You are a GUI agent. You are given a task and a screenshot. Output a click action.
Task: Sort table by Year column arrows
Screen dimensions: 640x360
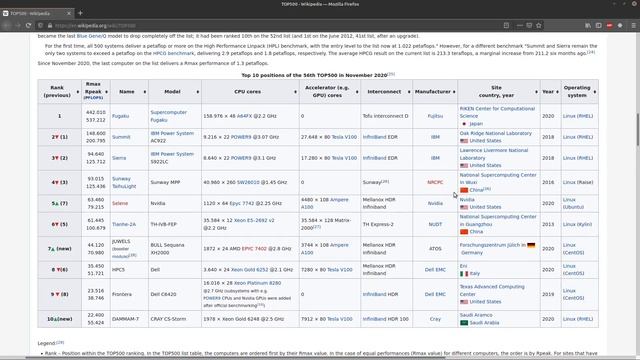pyautogui.click(x=557, y=92)
